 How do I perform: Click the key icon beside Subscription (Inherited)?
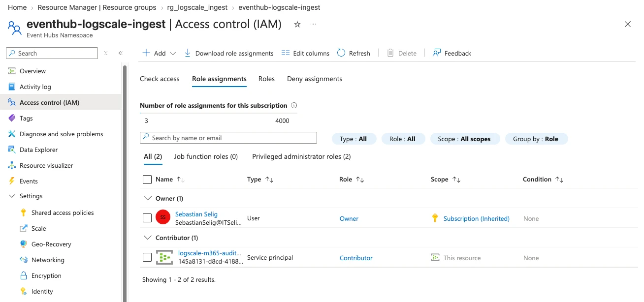click(435, 218)
